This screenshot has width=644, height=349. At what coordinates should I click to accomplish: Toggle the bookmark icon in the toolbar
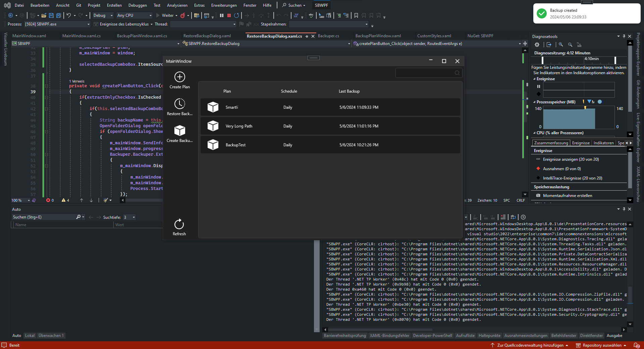(356, 15)
